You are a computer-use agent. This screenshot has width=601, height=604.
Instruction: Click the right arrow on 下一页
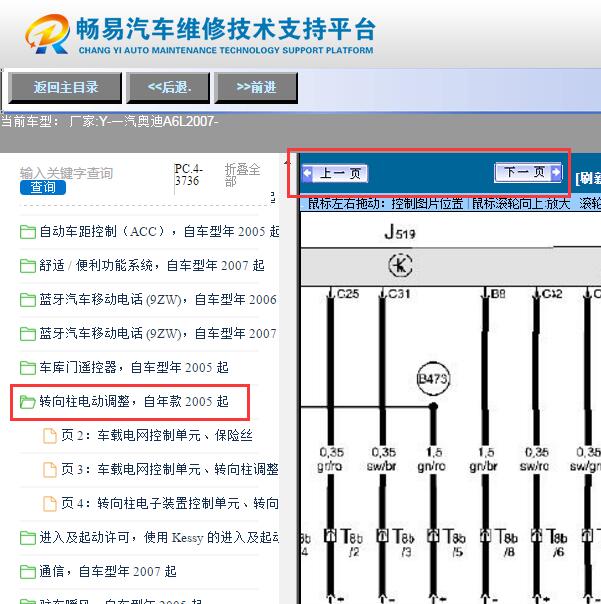click(556, 172)
